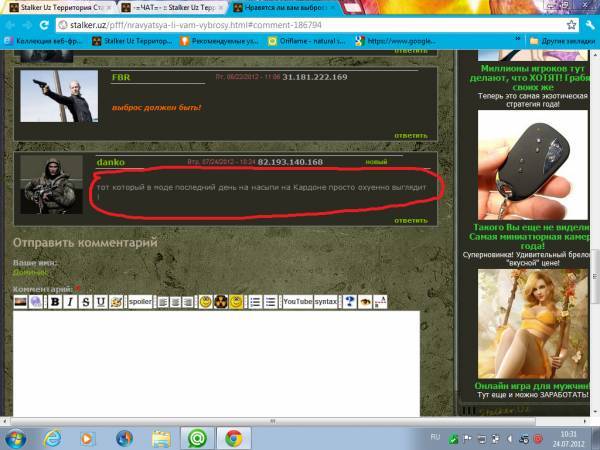Toggle strikethrough in the comment toolbar
This screenshot has height=450, width=600.
(86, 302)
